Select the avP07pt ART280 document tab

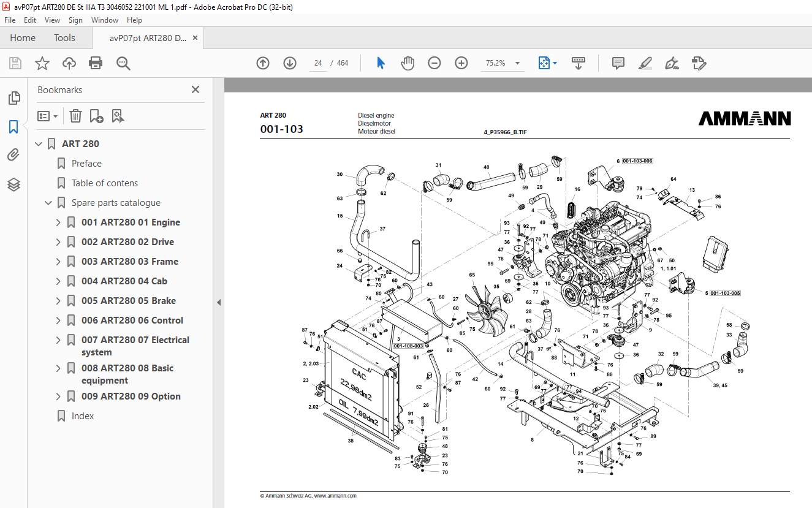click(148, 38)
